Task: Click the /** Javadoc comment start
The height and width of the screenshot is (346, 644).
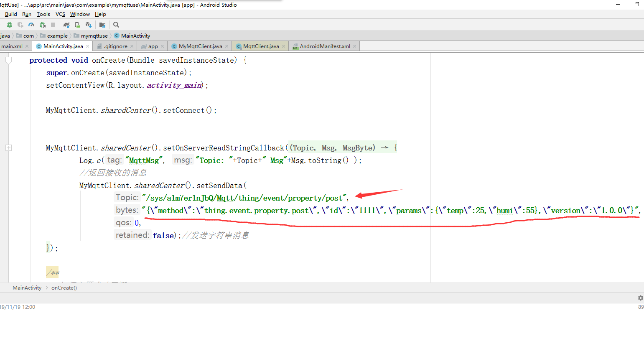Action: tap(53, 273)
